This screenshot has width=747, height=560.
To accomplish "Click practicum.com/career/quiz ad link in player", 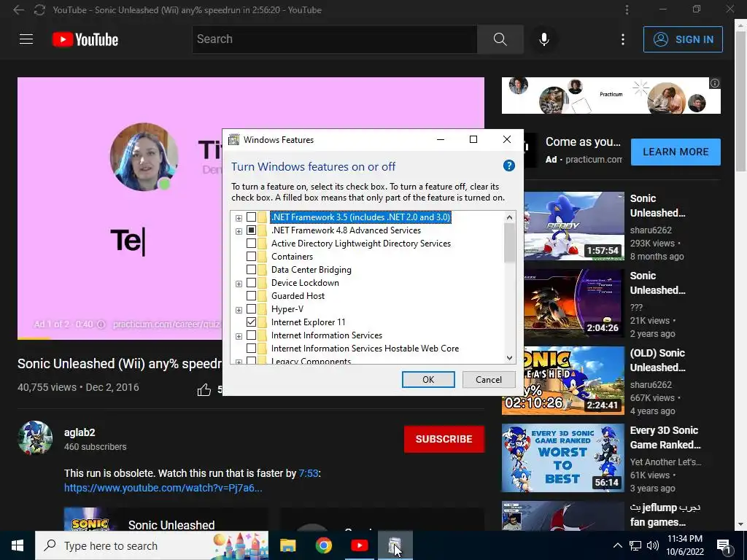I will (166, 324).
